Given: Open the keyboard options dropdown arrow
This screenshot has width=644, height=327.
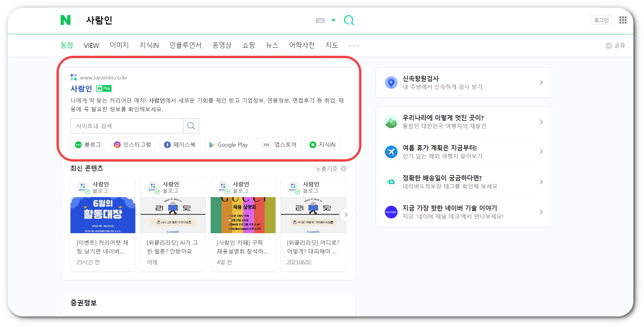Looking at the screenshot, I should coord(333,20).
